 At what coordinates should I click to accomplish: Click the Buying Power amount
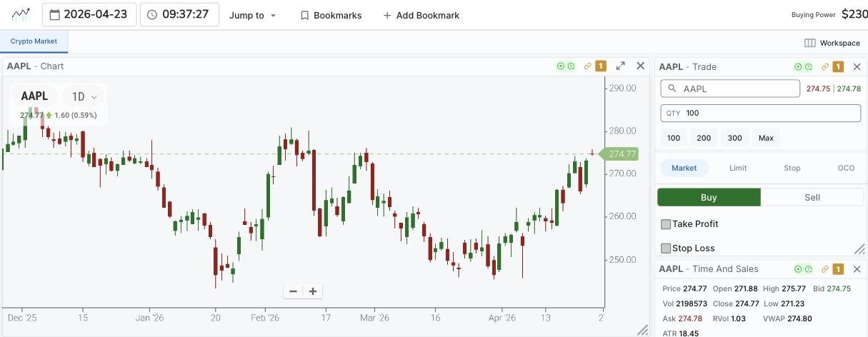[854, 14]
